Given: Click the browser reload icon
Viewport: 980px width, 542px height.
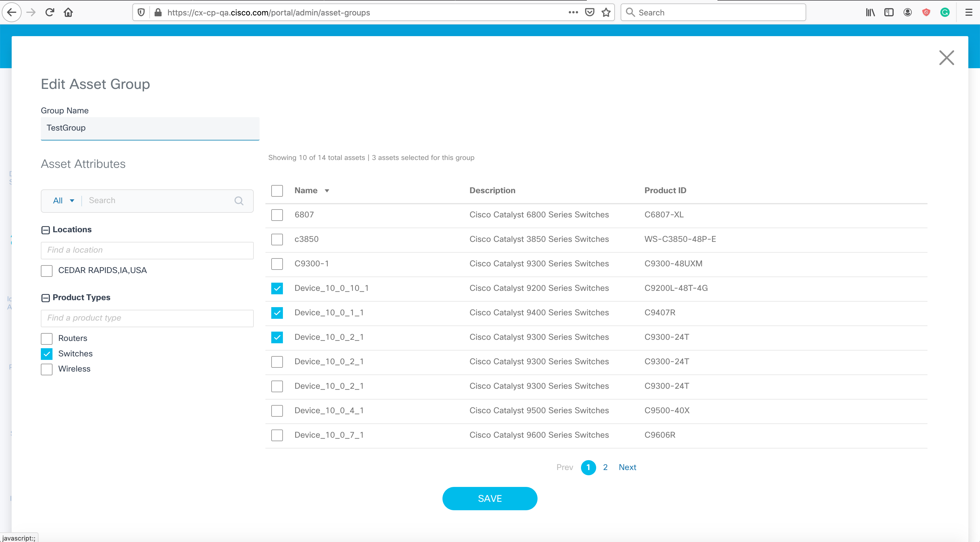Looking at the screenshot, I should pyautogui.click(x=50, y=13).
